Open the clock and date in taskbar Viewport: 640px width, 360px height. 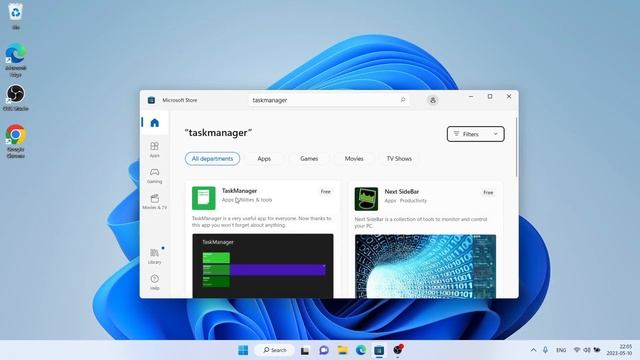(x=620, y=350)
